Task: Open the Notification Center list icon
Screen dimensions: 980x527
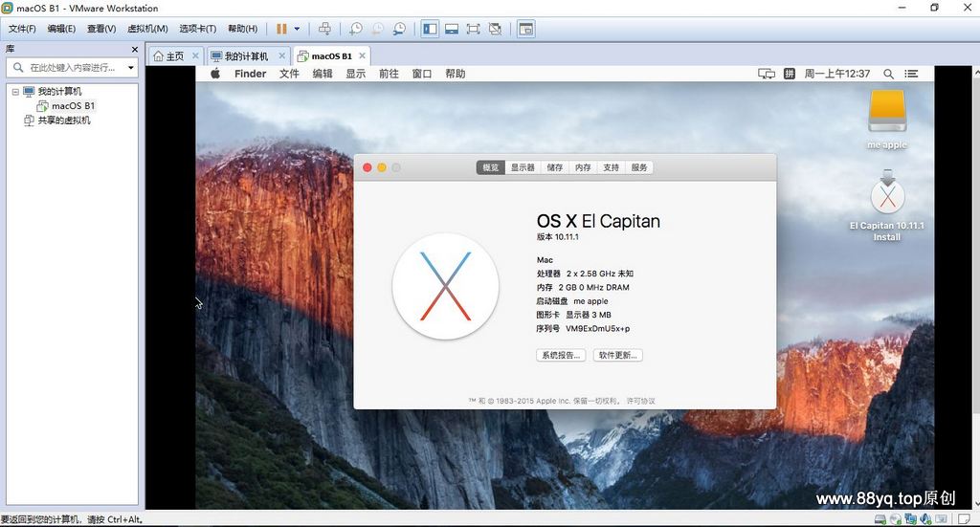Action: 911,74
